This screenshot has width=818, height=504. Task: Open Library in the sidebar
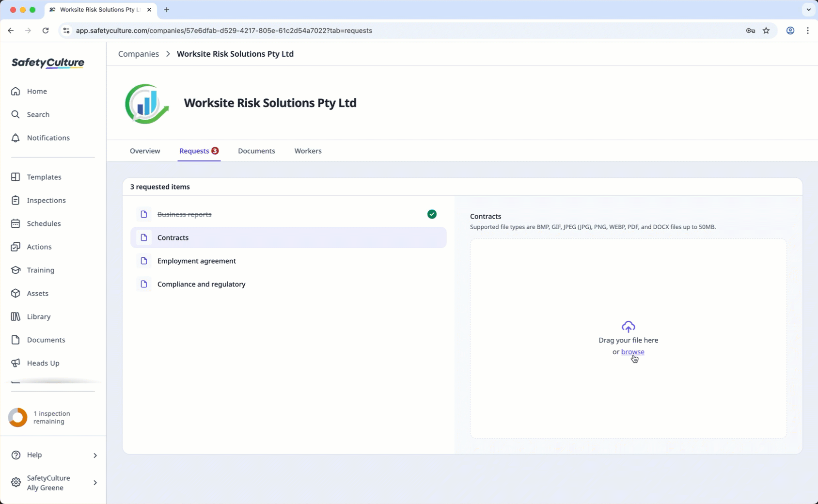[38, 316]
